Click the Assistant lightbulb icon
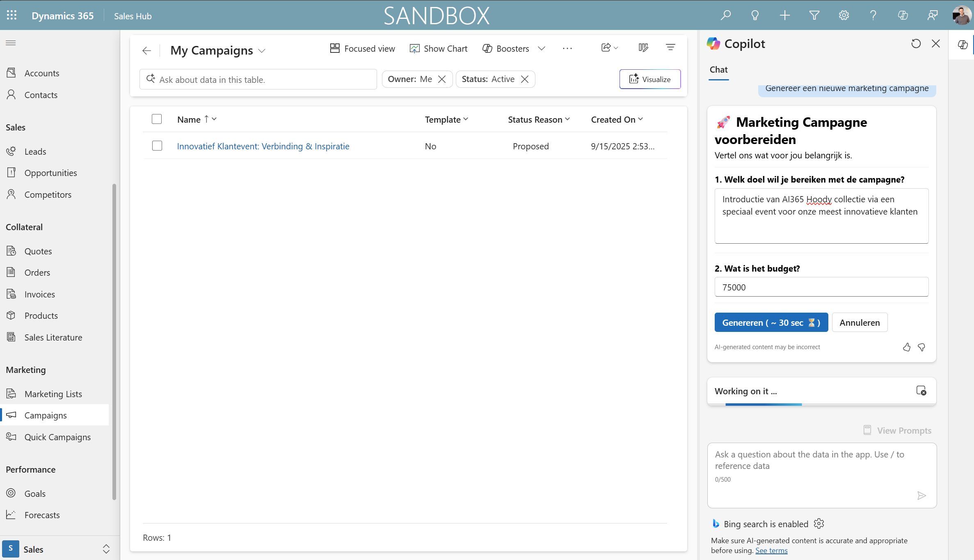Screen dimensions: 974x560 pyautogui.click(x=755, y=16)
